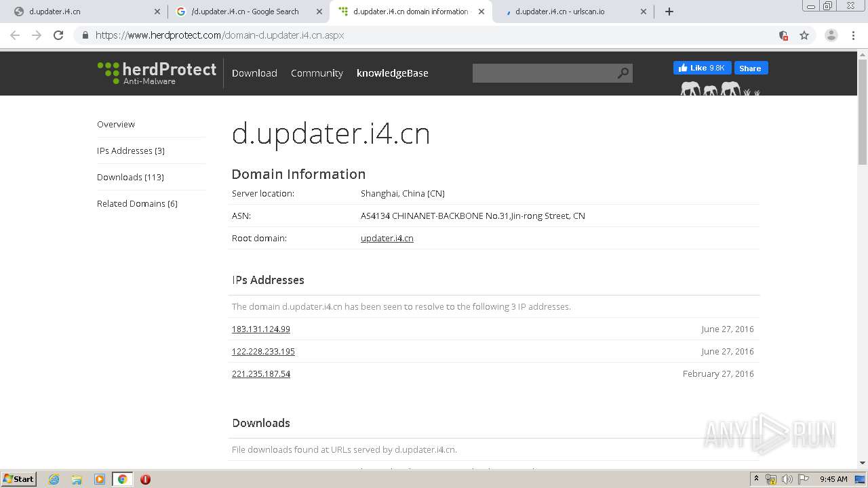Show hidden tray icons arrow
Image resolution: width=868 pixels, height=488 pixels.
click(756, 479)
